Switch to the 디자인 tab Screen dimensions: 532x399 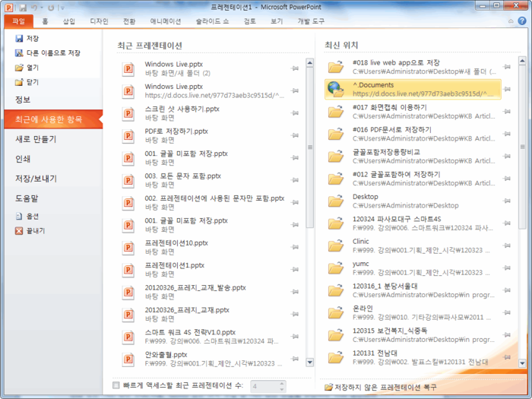point(99,21)
